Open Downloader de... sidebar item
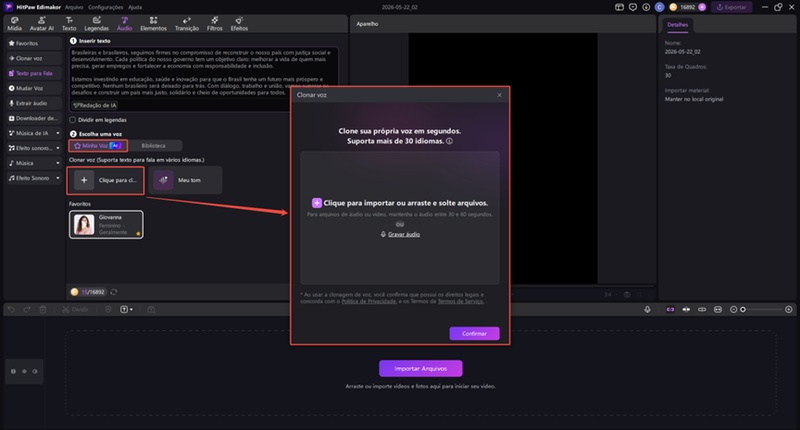Viewport: 800px width, 430px height. coord(34,118)
